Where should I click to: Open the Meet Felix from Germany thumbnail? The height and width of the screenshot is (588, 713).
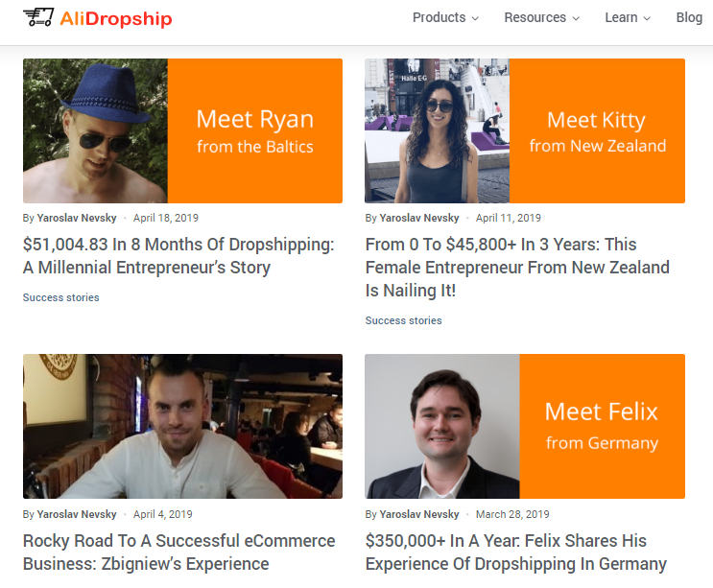click(x=525, y=426)
